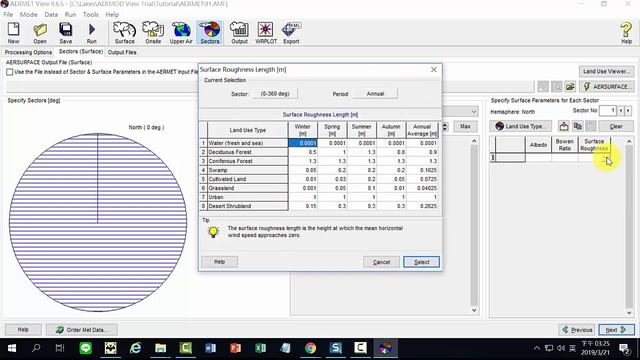Select the 'Deciduous Forest' row header
The image size is (640, 360).
click(x=247, y=152)
